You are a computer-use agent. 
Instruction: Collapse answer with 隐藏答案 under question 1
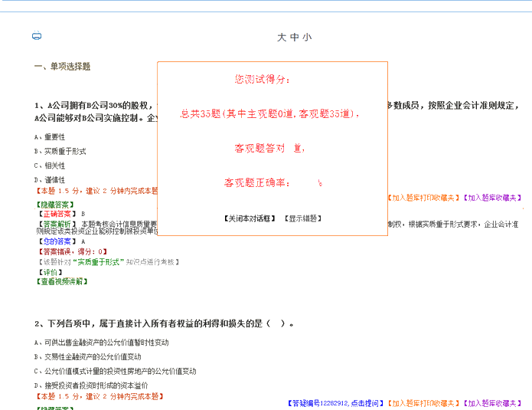tap(55, 205)
